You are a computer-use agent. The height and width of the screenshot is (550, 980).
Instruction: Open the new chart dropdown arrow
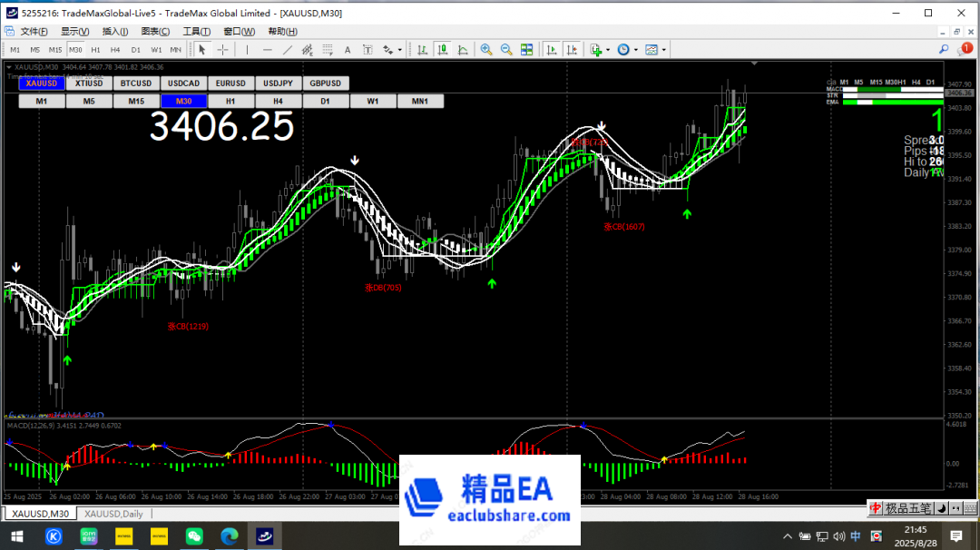608,50
